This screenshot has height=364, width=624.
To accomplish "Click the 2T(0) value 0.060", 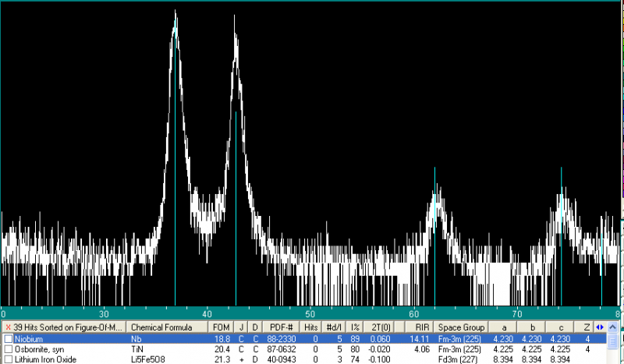I will click(381, 339).
